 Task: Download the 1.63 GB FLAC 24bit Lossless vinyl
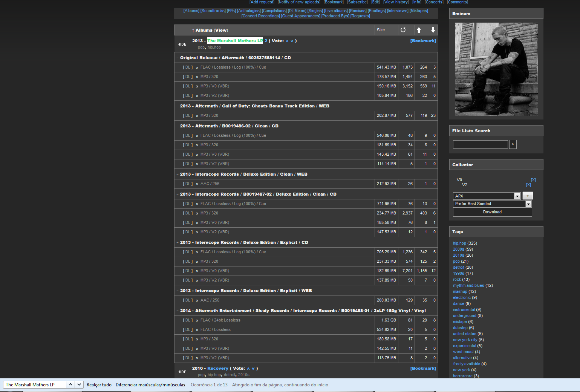[188, 320]
